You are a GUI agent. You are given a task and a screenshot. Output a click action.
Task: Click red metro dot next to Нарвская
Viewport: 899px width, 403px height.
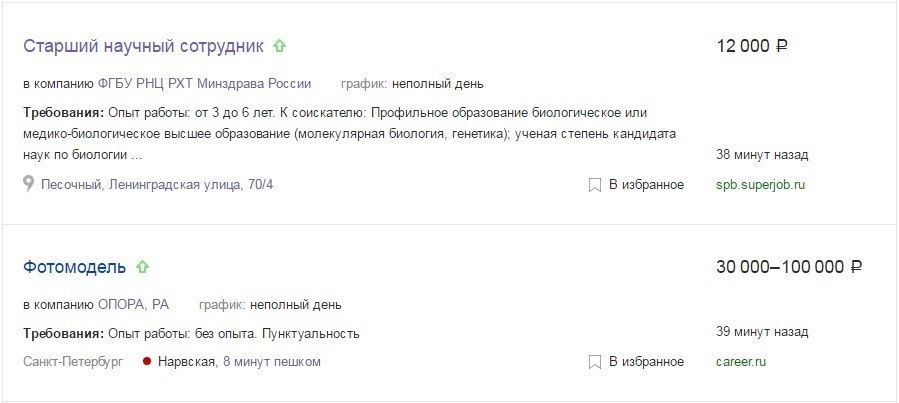[x=147, y=362]
